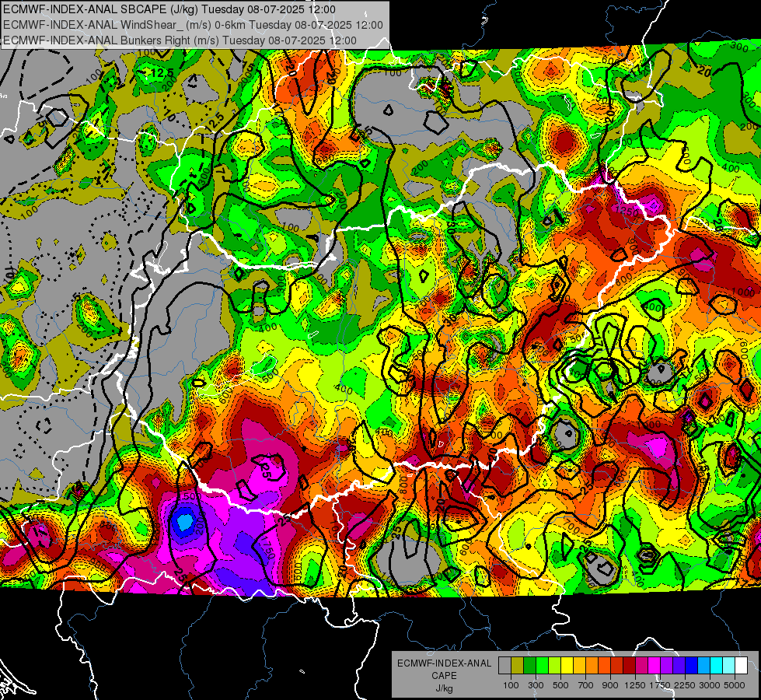761x700 pixels.
Task: Click the legend value 1750
Action: coord(660,685)
